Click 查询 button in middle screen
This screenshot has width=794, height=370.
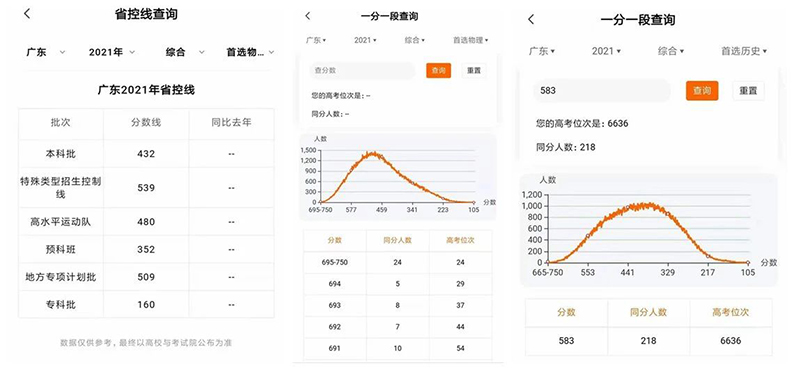[439, 71]
